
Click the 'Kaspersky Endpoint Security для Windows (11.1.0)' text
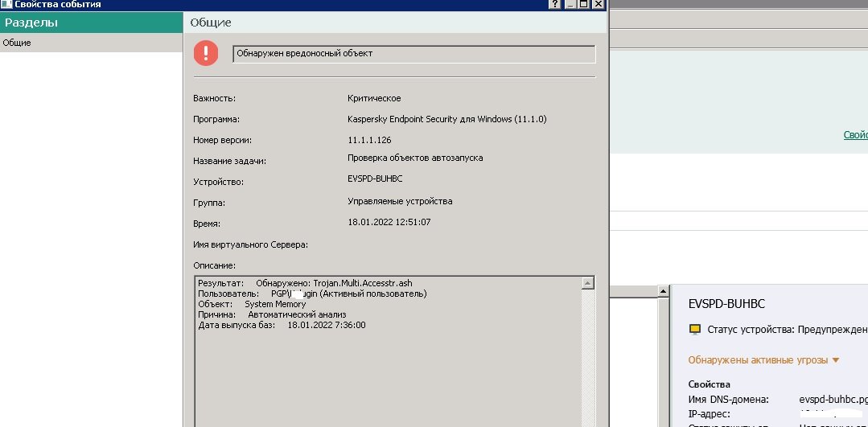[447, 120]
